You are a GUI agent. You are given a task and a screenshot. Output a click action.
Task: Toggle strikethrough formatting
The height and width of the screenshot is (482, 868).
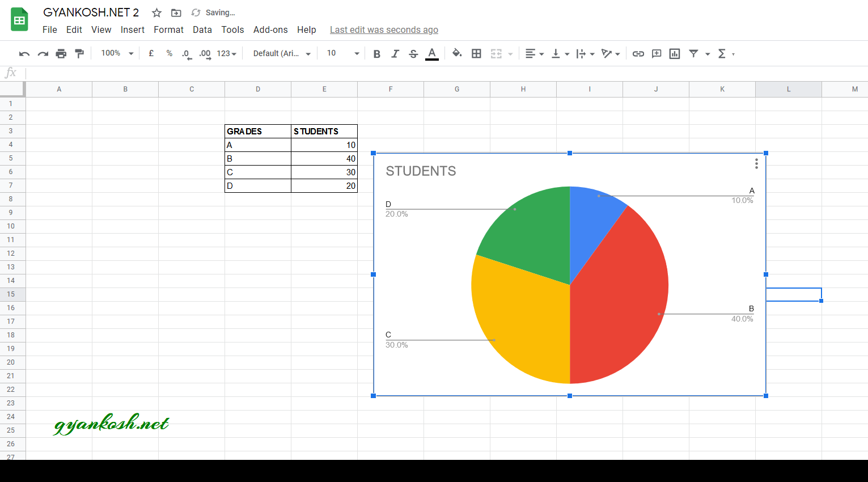click(x=413, y=54)
